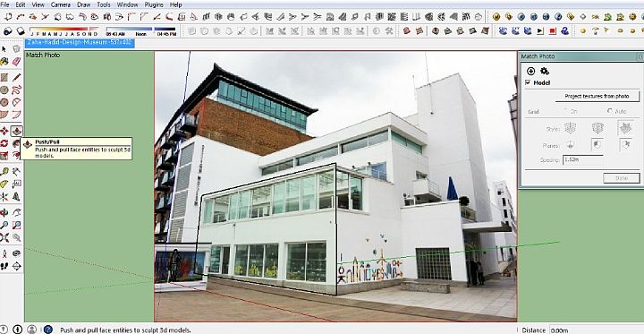Select the Grid Auto radio option
This screenshot has width=644, height=334.
609,111
